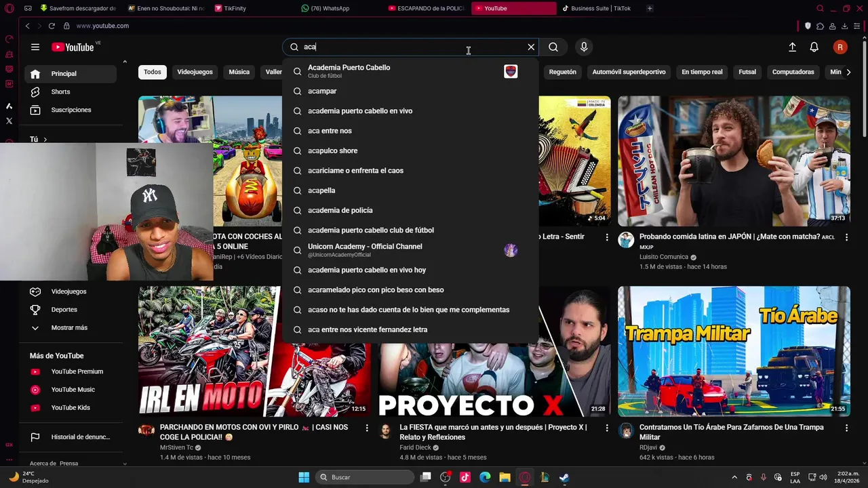Click the taskbar Buscar search box
This screenshot has height=488, width=868.
(x=365, y=477)
